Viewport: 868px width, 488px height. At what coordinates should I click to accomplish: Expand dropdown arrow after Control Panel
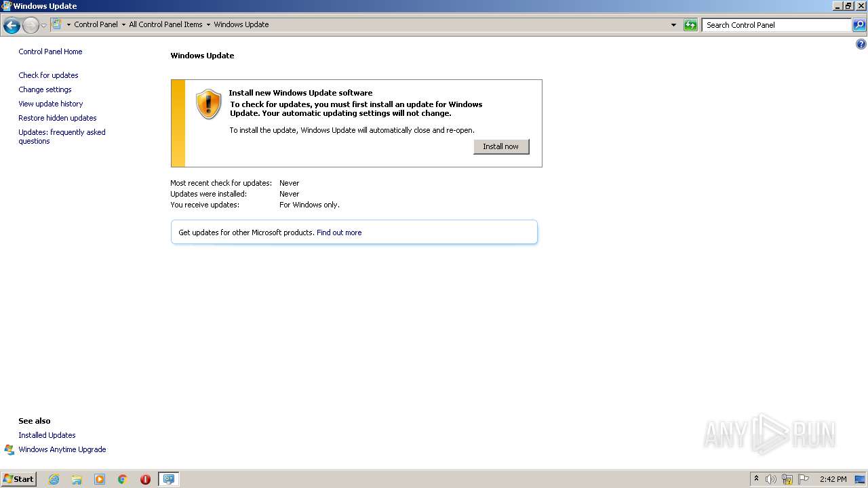point(123,24)
